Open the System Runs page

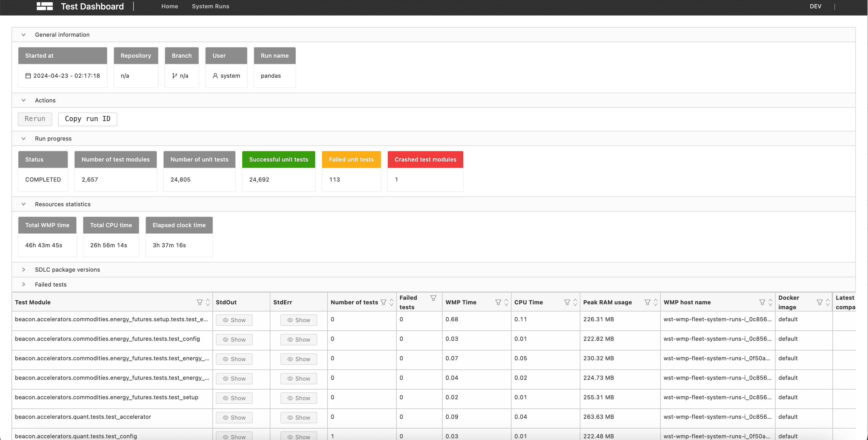click(210, 6)
